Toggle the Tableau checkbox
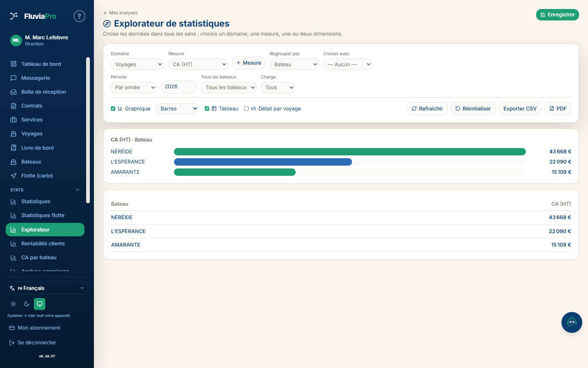This screenshot has height=368, width=588. tap(207, 109)
